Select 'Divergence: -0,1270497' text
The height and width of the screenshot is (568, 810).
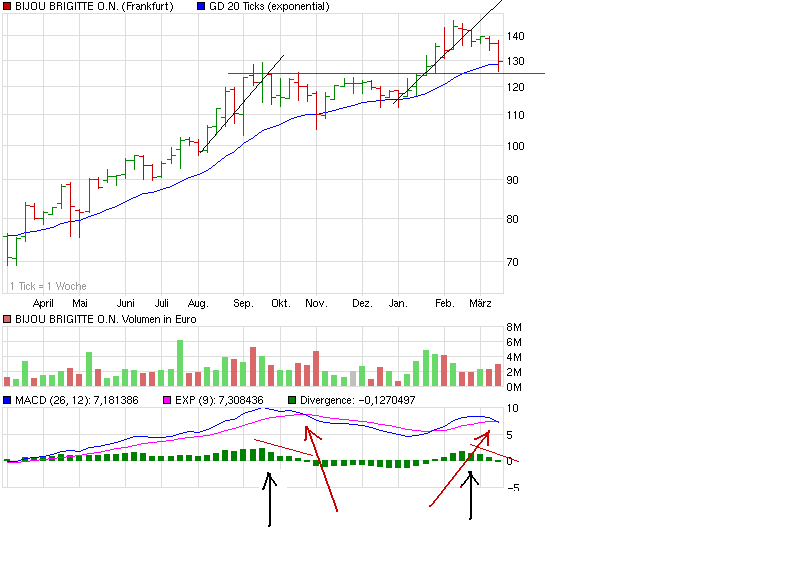(x=357, y=400)
